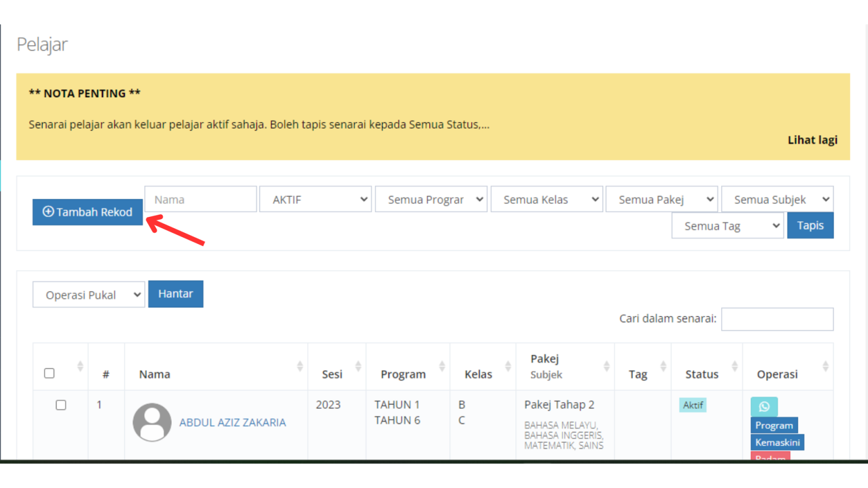Open the AKTIF status dropdown
This screenshot has width=868, height=488.
coord(315,199)
